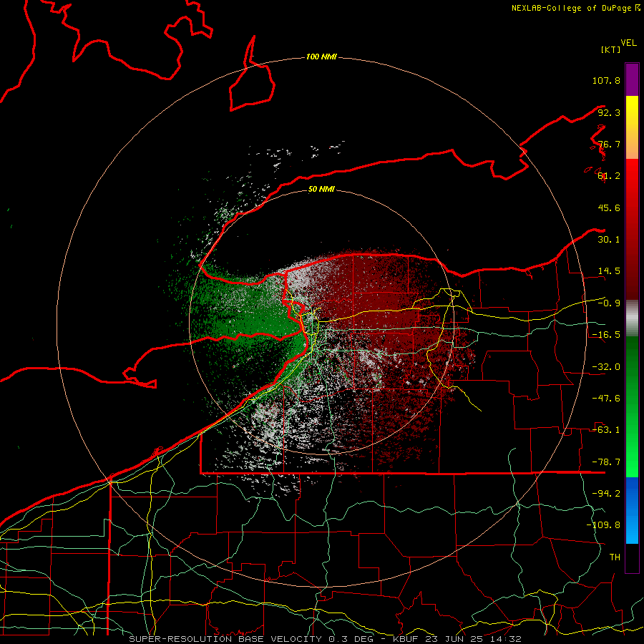This screenshot has width=644, height=644.
Task: Click the bright green segment of the color bar
Action: (632, 406)
